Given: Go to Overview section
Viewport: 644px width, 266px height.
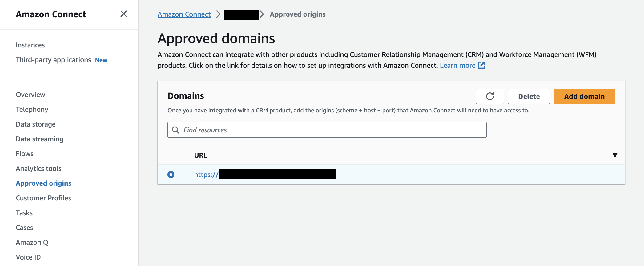Looking at the screenshot, I should coord(30,95).
